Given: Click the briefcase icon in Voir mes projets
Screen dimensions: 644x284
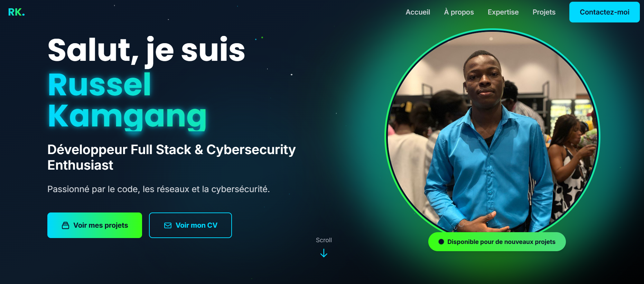Looking at the screenshot, I should click(x=66, y=225).
